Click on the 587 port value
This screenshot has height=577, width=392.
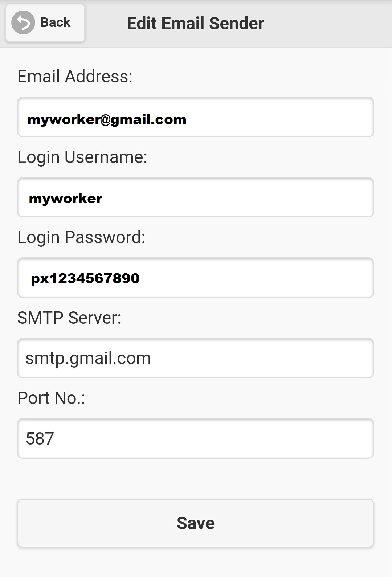click(40, 438)
